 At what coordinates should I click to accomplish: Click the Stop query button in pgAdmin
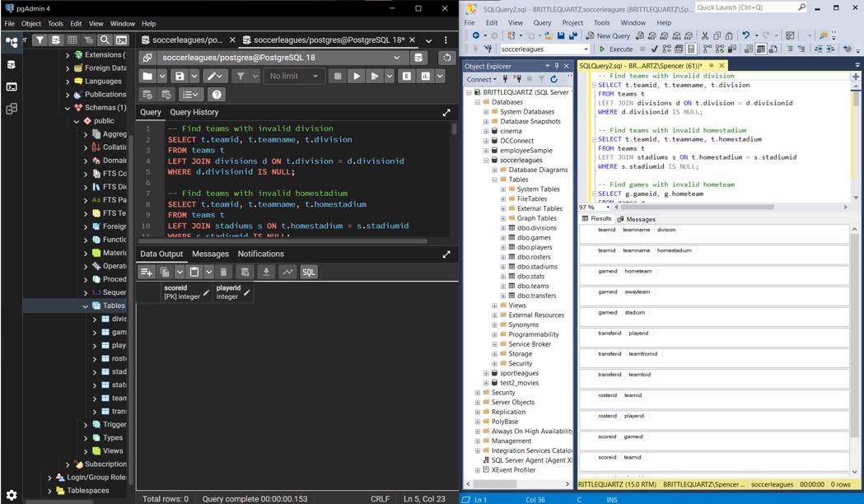(338, 76)
